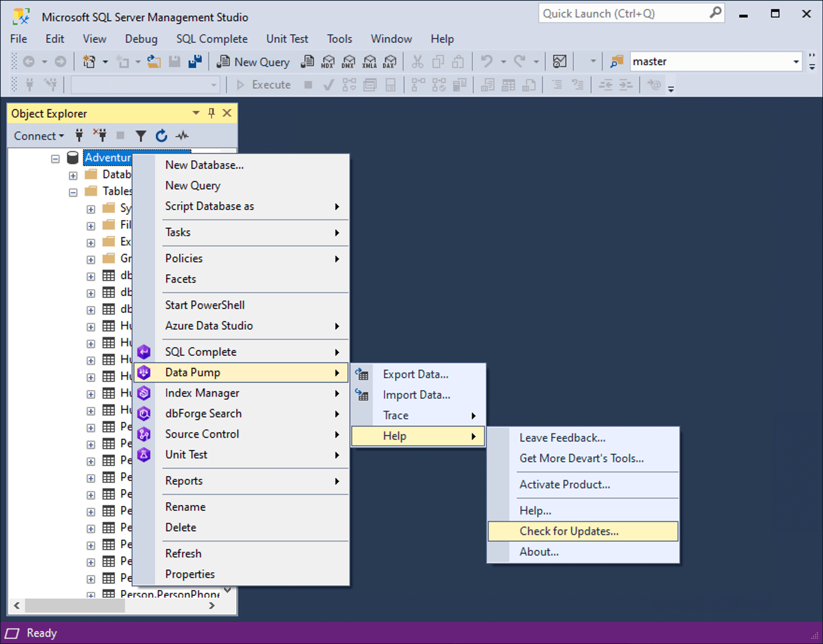Click the Import Data icon in submenu
823x644 pixels.
click(x=362, y=394)
